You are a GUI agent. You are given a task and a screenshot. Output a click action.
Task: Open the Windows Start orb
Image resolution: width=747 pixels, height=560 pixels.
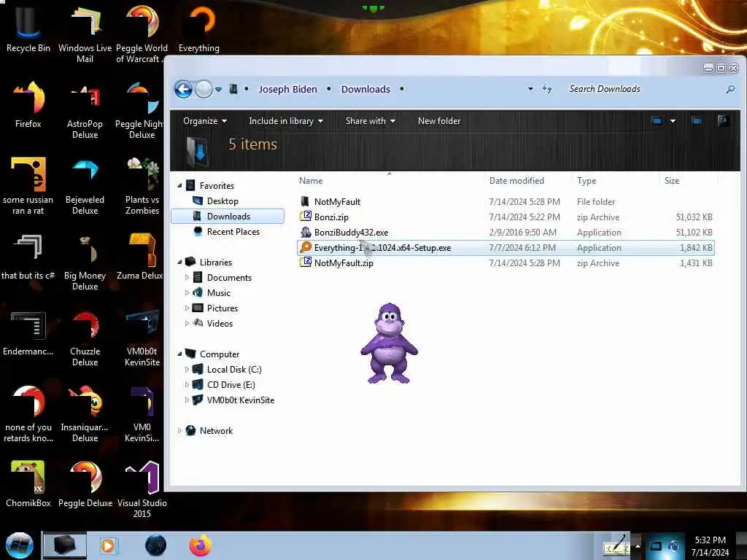(19, 545)
